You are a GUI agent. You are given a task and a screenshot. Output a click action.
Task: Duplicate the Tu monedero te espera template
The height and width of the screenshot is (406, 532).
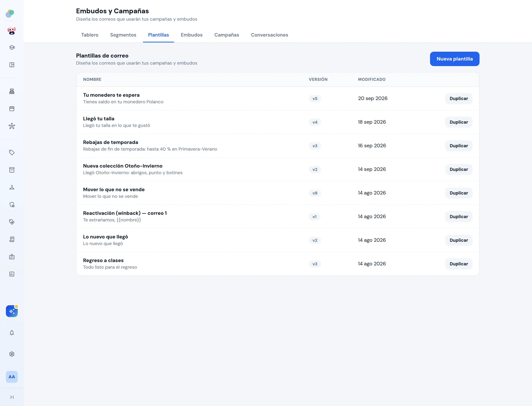pyautogui.click(x=459, y=99)
